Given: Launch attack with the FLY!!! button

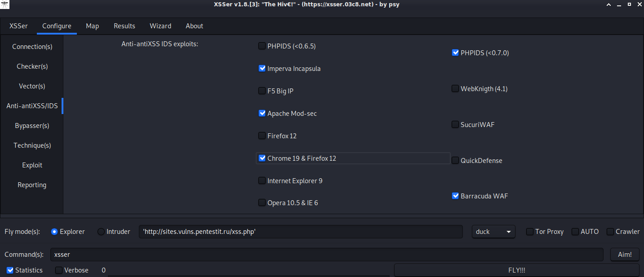Looking at the screenshot, I should 516,270.
